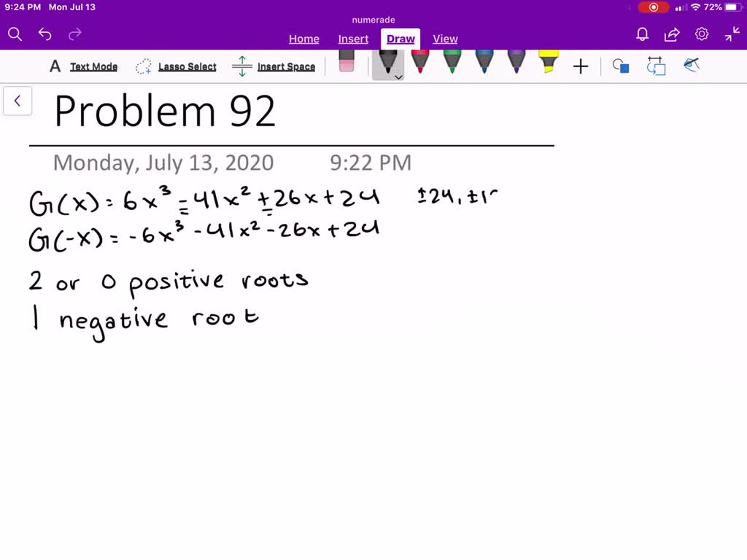This screenshot has width=747, height=560.
Task: Exit full screen with collapse arrows
Action: 732,34
